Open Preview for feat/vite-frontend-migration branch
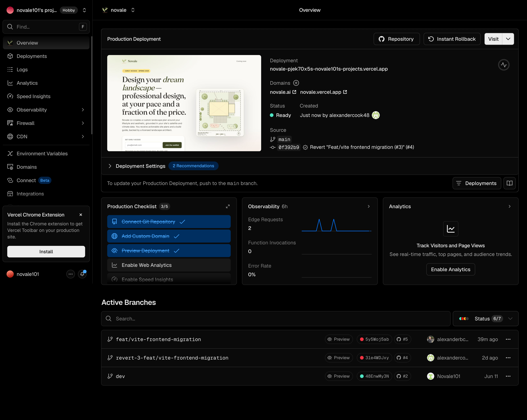 [338, 339]
